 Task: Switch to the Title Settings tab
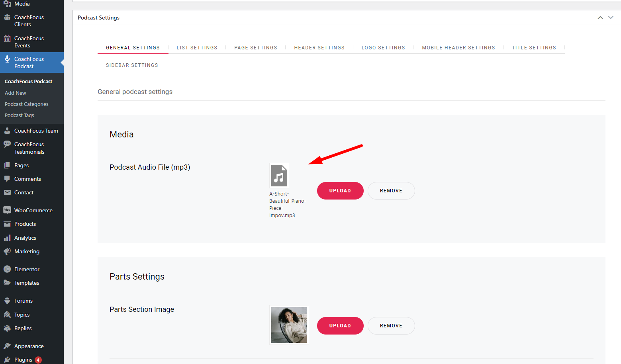[534, 48]
